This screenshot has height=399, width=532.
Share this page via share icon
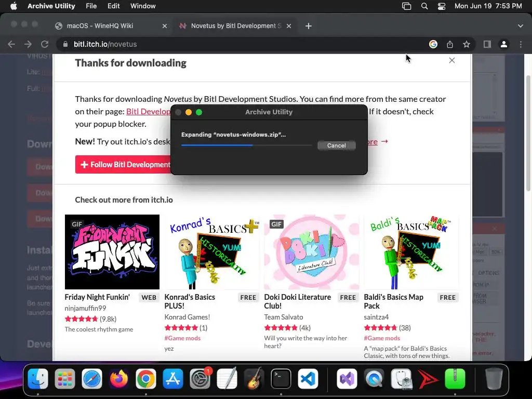point(450,44)
